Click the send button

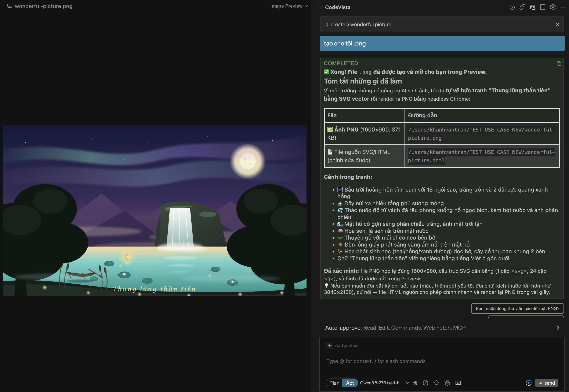pyautogui.click(x=547, y=383)
